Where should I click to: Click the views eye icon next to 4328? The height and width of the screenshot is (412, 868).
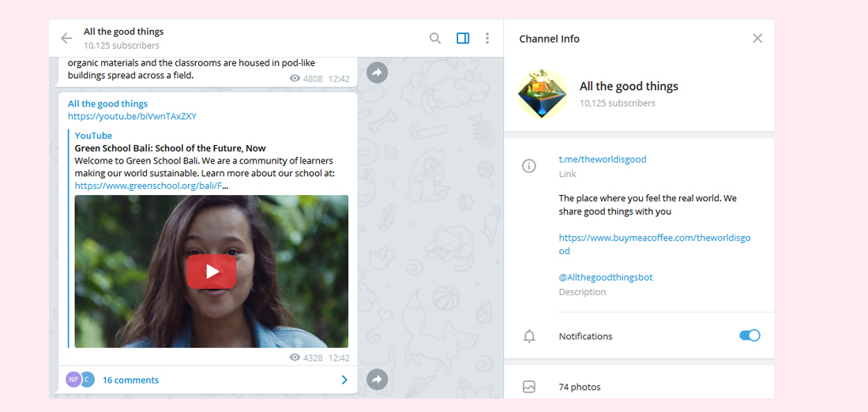point(295,358)
